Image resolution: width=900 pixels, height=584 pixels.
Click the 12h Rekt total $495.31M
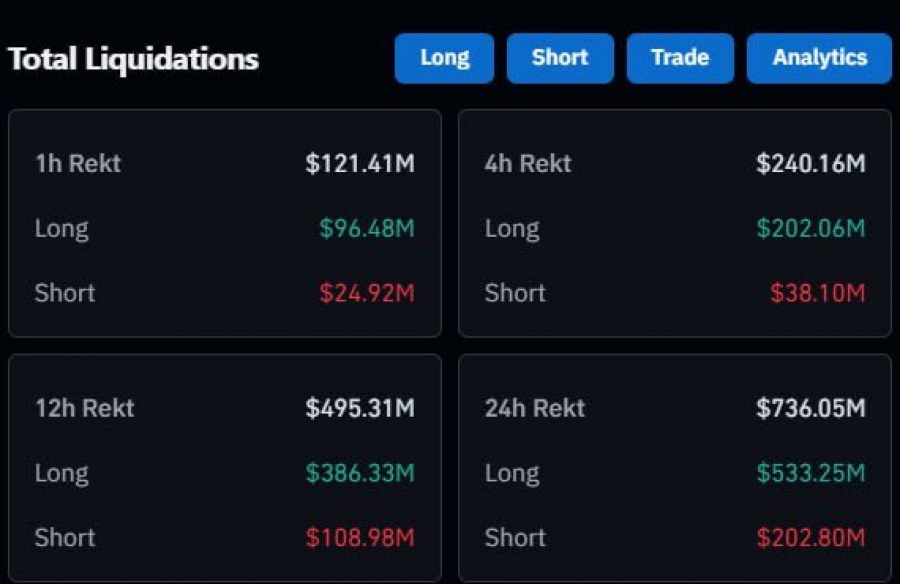(x=360, y=408)
